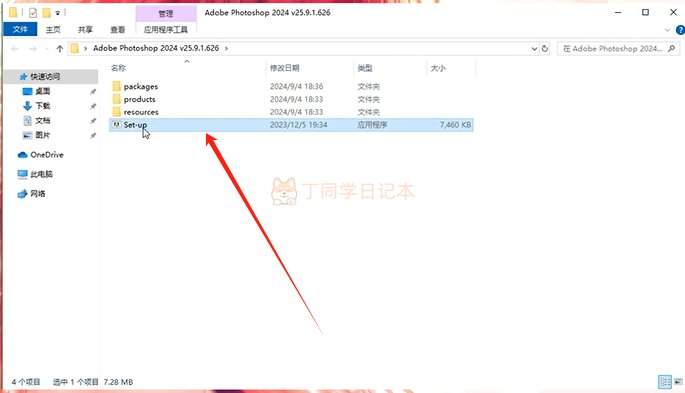
Task: Click the Set-up application file icon
Action: tap(116, 125)
